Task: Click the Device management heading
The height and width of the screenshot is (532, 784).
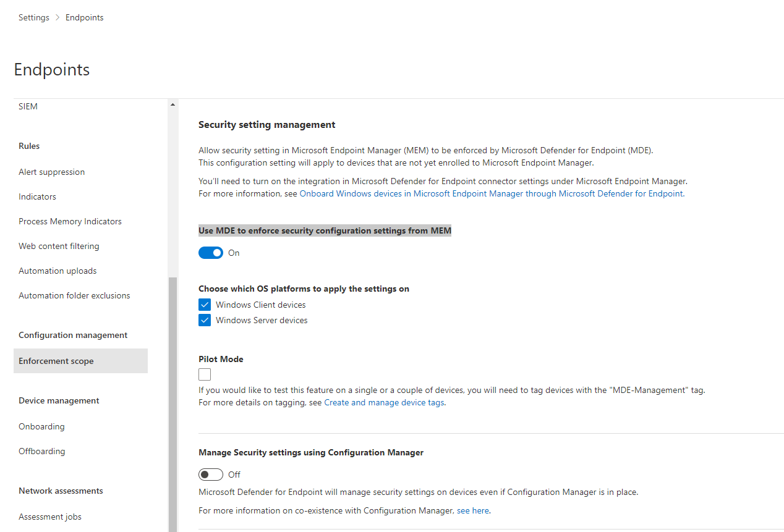Action: click(x=59, y=400)
